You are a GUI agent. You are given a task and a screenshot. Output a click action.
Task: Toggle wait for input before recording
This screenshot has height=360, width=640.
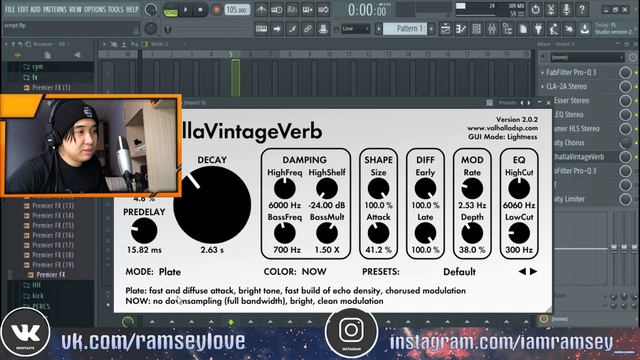(277, 9)
